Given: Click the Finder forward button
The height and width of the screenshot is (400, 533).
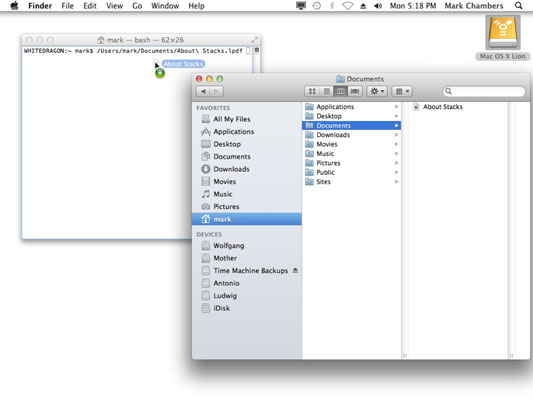Looking at the screenshot, I should coord(217,91).
